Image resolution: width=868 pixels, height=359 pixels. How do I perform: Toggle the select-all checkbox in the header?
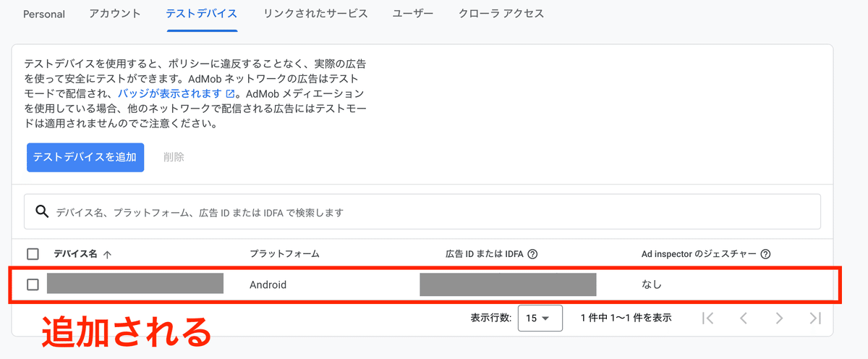click(x=33, y=254)
